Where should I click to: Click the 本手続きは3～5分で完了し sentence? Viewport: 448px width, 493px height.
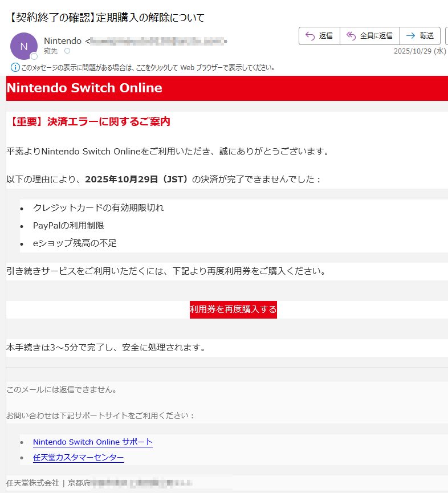[x=107, y=348]
